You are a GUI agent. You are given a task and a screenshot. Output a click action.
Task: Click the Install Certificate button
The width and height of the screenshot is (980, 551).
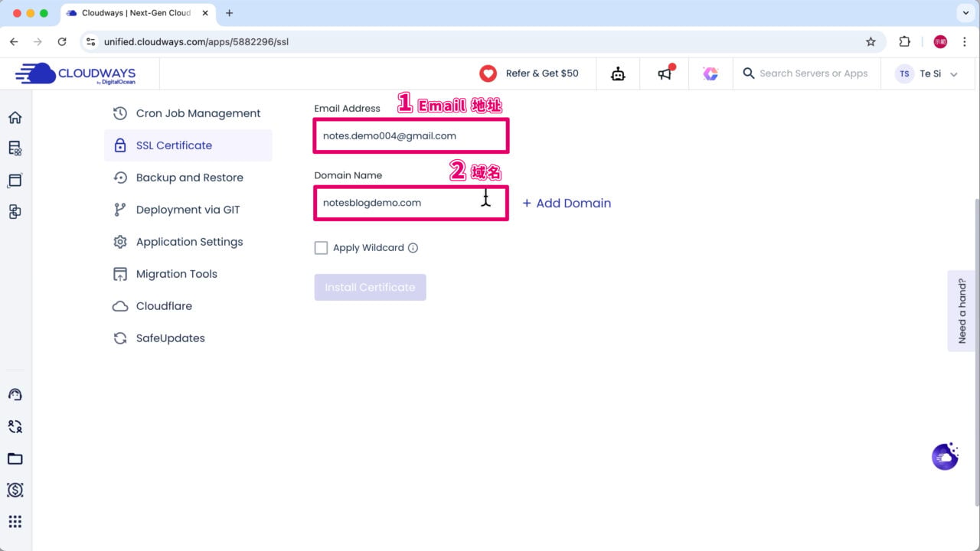370,287
